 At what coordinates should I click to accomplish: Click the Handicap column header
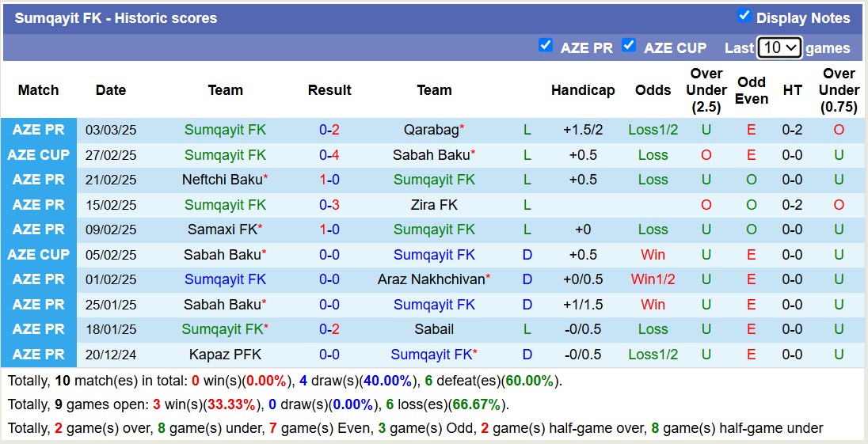pos(583,90)
